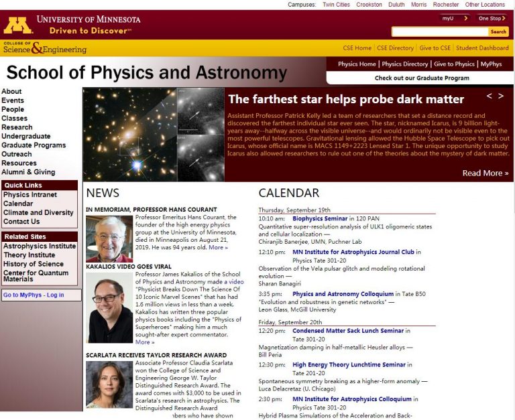Open Resources in the sidebar
This screenshot has height=420, width=515.
point(19,163)
